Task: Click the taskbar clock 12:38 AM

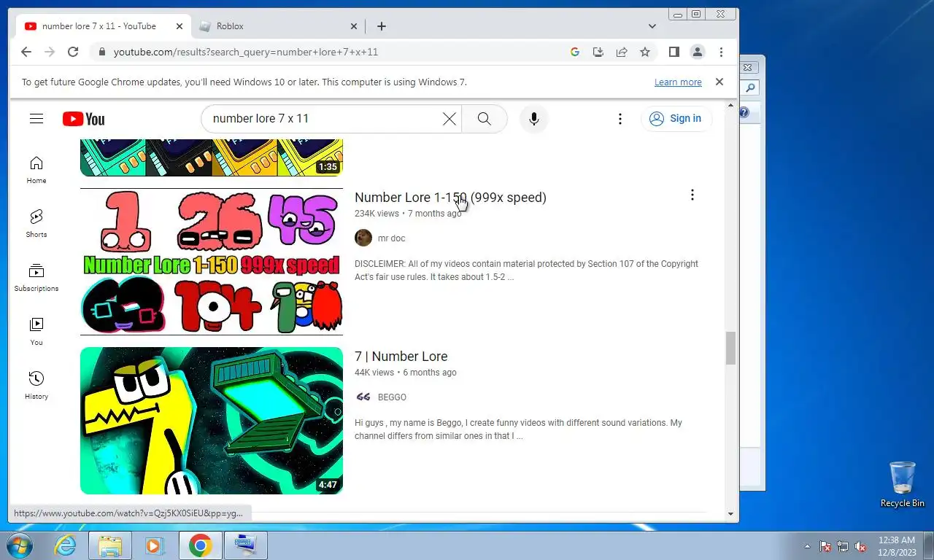Action: 897,540
